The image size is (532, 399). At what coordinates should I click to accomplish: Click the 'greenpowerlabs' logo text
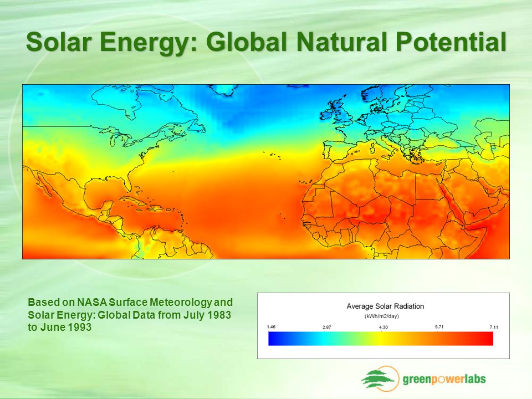coord(444,379)
